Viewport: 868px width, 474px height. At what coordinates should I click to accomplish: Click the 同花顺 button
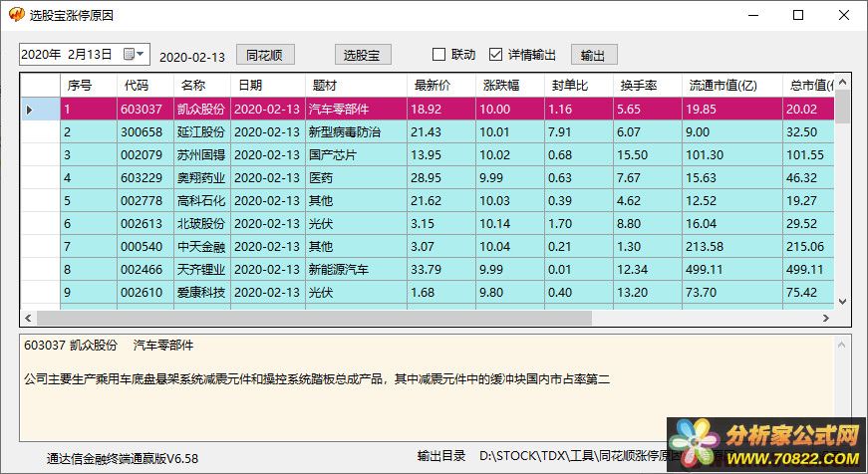tap(265, 55)
